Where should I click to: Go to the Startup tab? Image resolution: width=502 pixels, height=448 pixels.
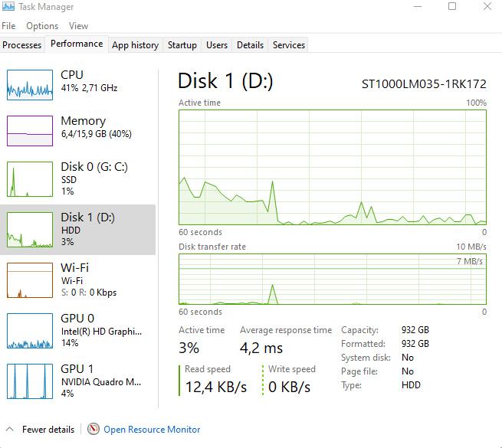pos(182,45)
